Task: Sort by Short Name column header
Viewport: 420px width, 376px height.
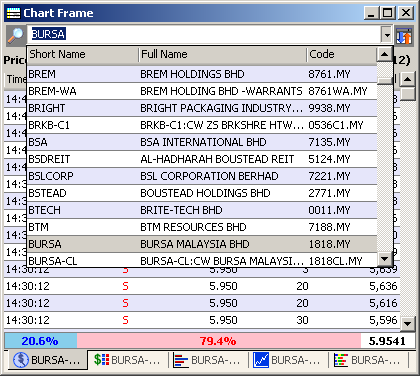Action: tap(82, 54)
